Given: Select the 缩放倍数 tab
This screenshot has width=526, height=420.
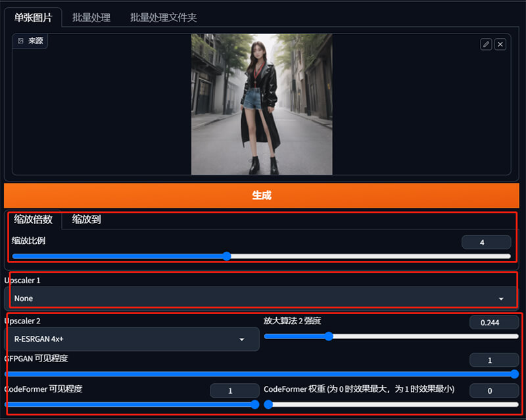Looking at the screenshot, I should [33, 220].
